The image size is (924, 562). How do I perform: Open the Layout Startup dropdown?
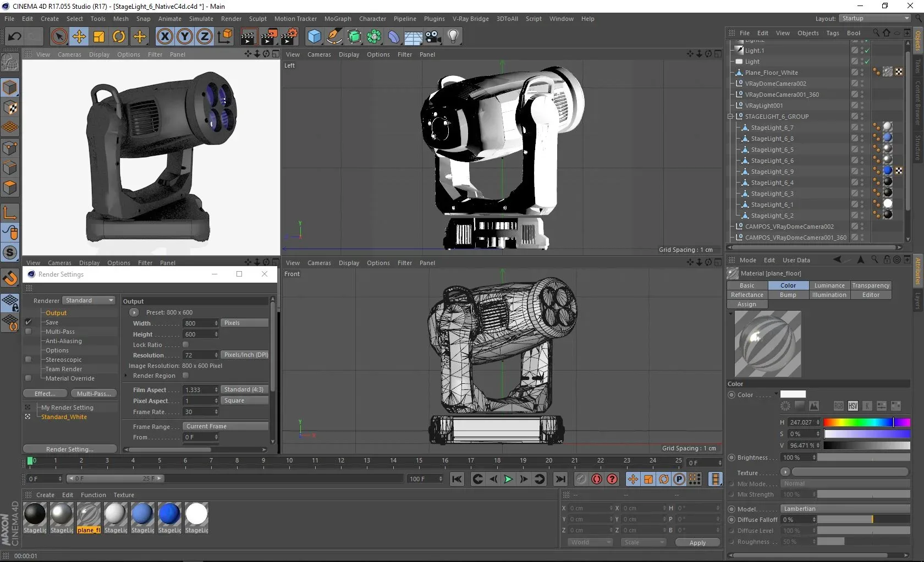(875, 19)
